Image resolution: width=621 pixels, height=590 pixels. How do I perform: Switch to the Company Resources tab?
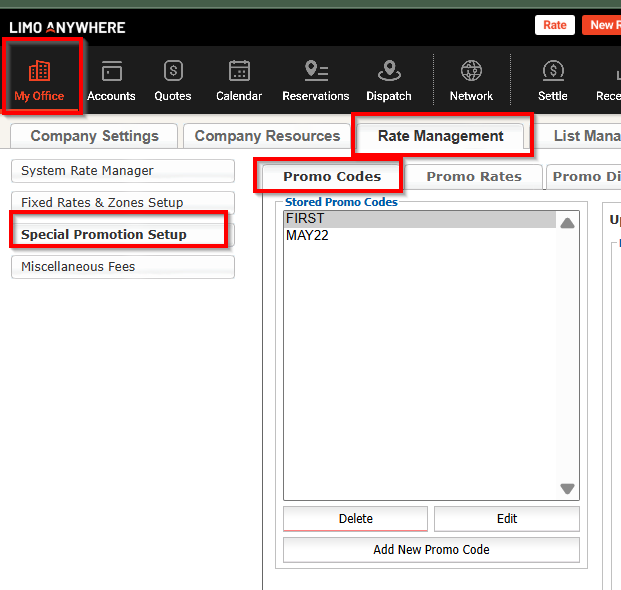(267, 136)
